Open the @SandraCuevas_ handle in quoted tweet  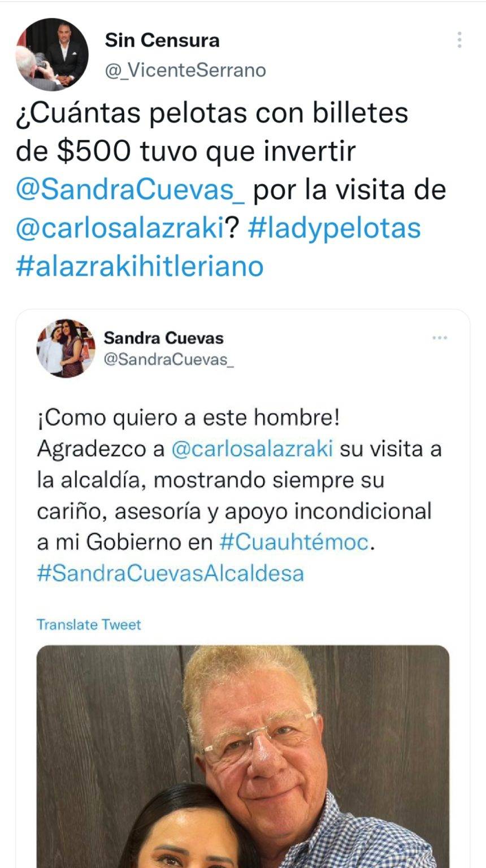pos(168,360)
